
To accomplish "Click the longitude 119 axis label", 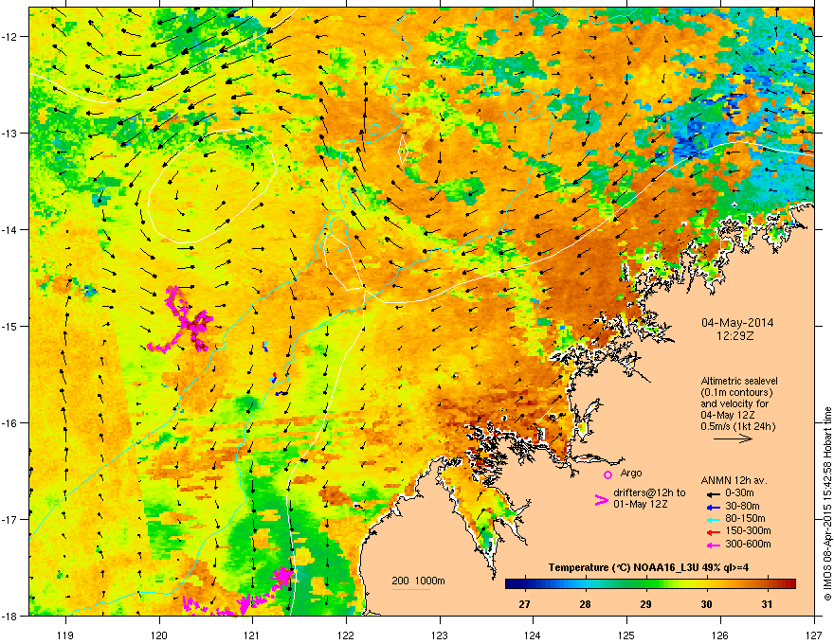I will coord(65,635).
